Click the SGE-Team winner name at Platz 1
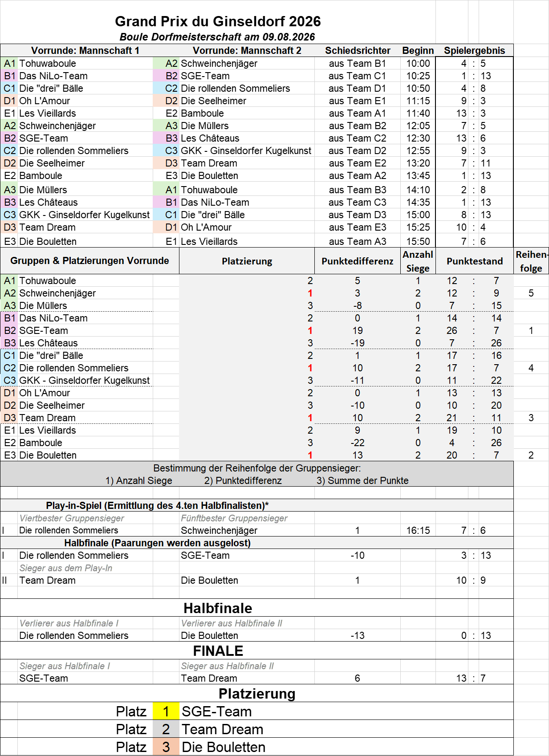The image size is (549, 756). point(216,711)
